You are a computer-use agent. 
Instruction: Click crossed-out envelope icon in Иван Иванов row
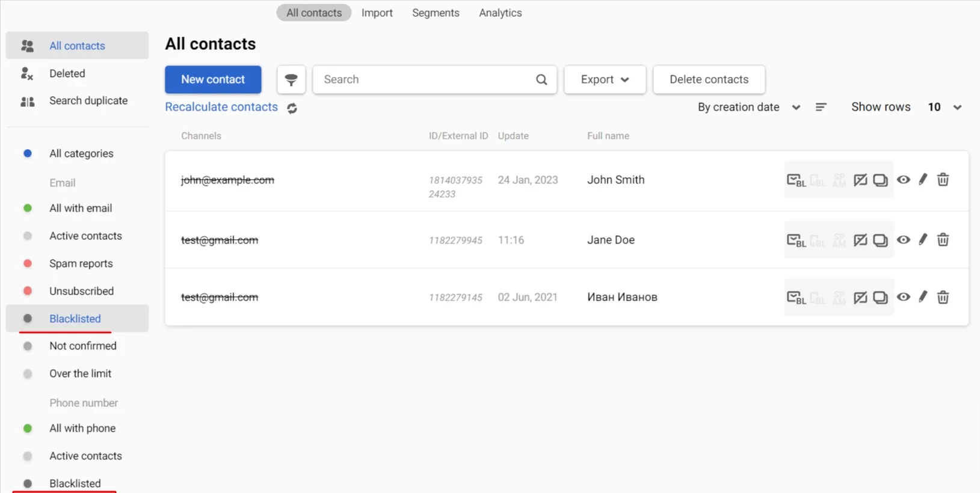860,297
